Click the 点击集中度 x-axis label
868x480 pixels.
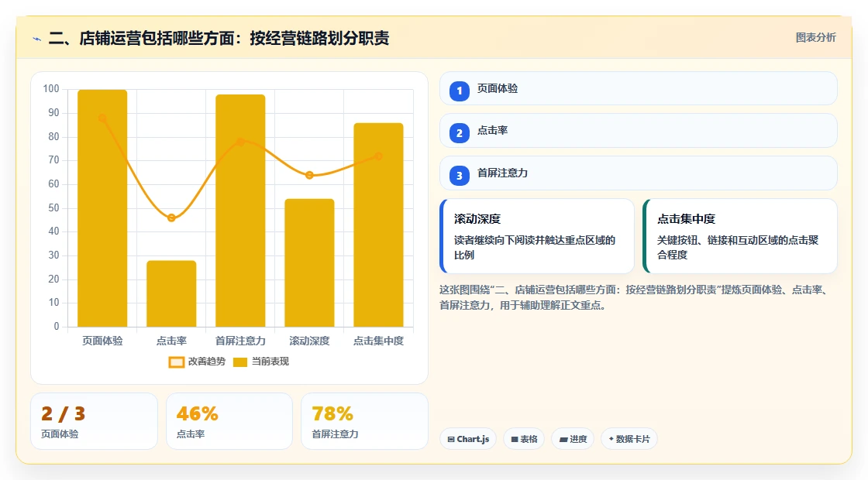[x=379, y=341]
